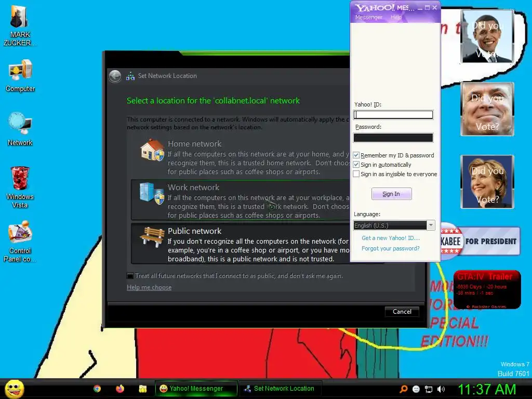Click the GTA:IV Trailer countdown gadget
This screenshot has width=532, height=399.
point(487,289)
